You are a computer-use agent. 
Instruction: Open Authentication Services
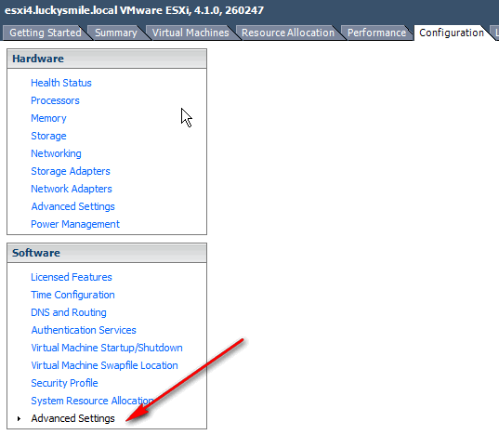click(84, 330)
